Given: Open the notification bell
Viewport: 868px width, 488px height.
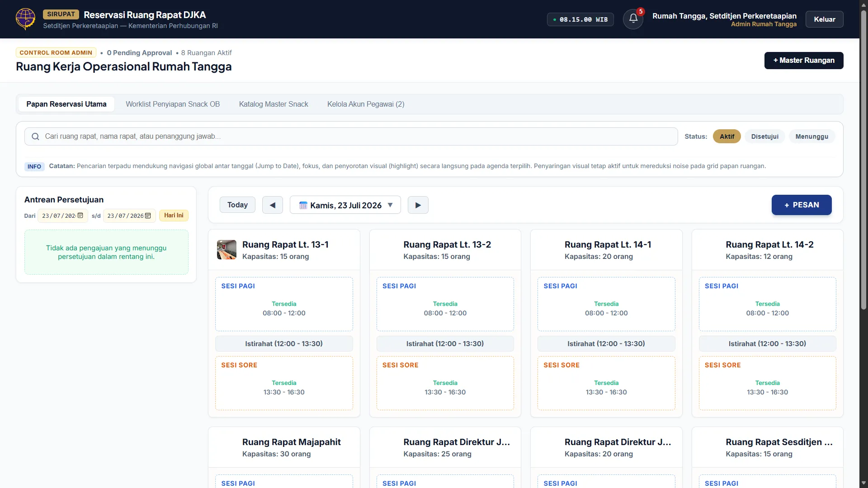Looking at the screenshot, I should 633,19.
